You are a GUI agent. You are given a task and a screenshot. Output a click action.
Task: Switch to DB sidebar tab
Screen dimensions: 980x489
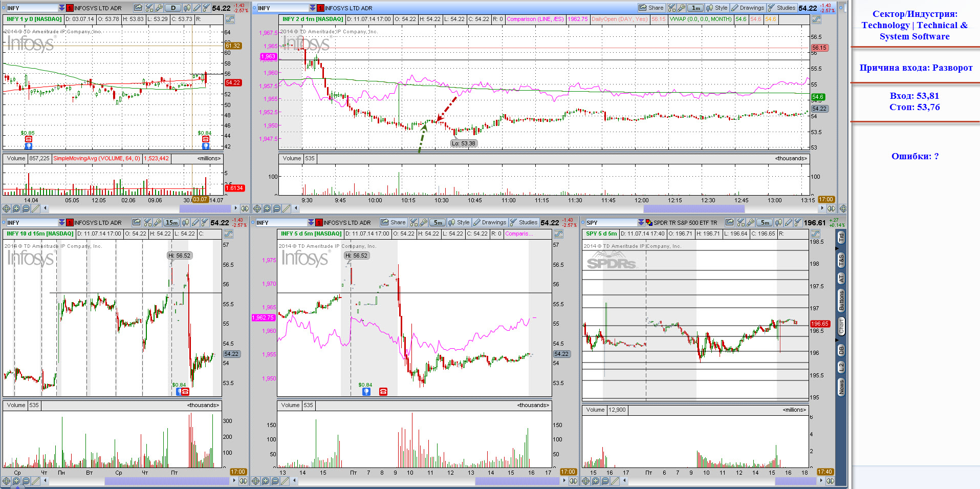pos(841,350)
